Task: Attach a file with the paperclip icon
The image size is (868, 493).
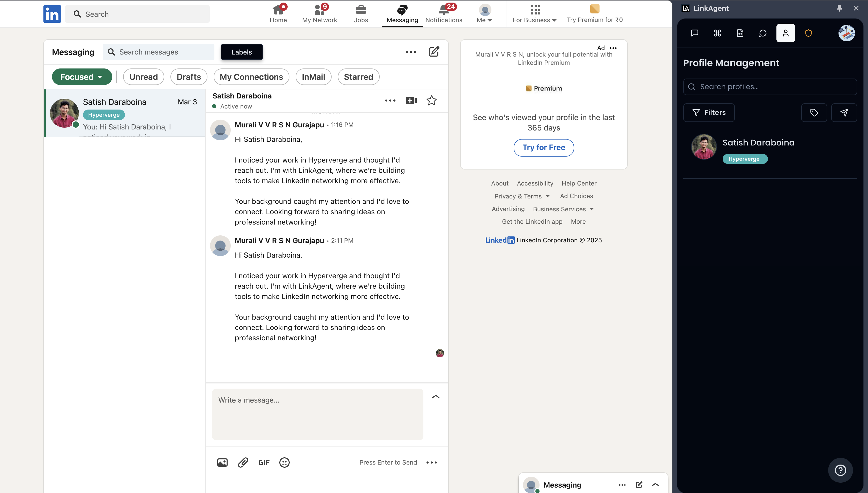Action: [243, 463]
